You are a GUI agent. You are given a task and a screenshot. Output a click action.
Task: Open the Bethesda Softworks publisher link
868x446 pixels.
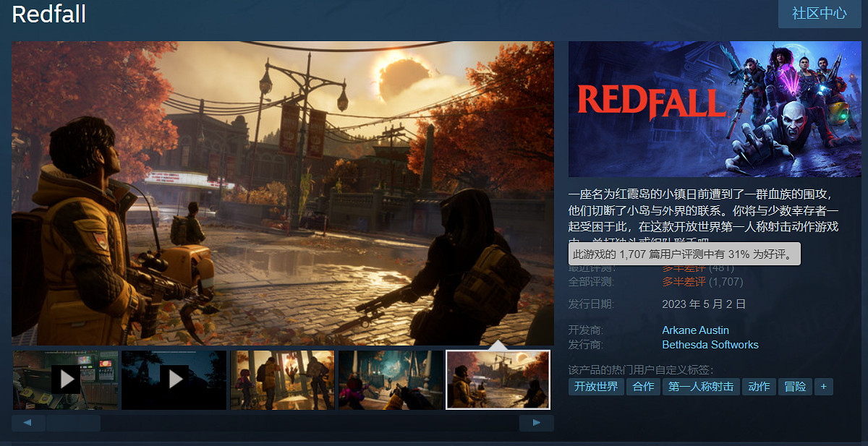[710, 345]
